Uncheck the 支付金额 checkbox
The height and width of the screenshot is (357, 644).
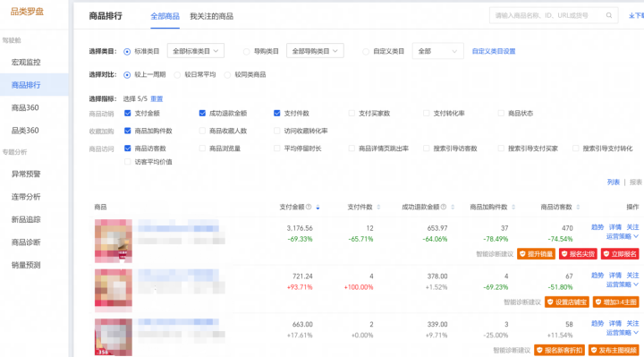(x=128, y=113)
